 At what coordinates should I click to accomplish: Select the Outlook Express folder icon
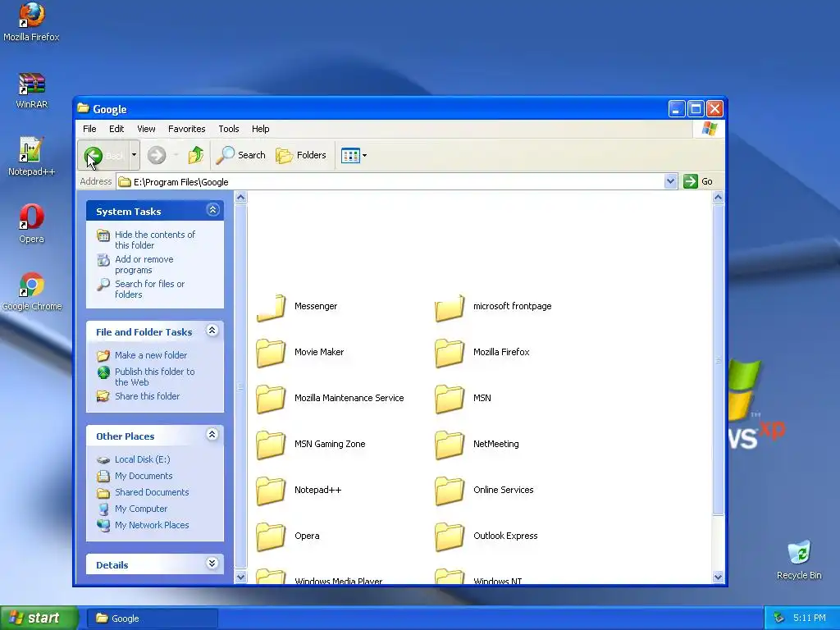(450, 536)
